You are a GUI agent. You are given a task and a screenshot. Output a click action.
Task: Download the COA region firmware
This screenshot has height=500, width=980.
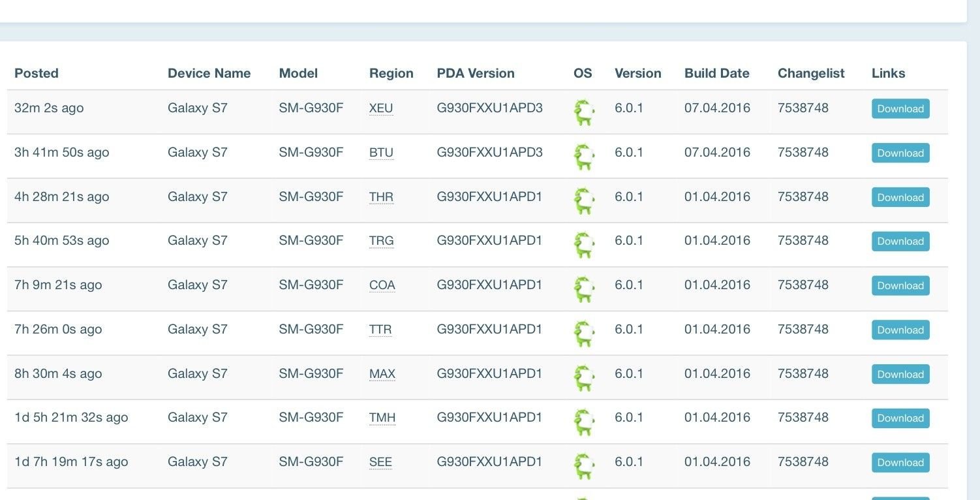click(x=900, y=286)
